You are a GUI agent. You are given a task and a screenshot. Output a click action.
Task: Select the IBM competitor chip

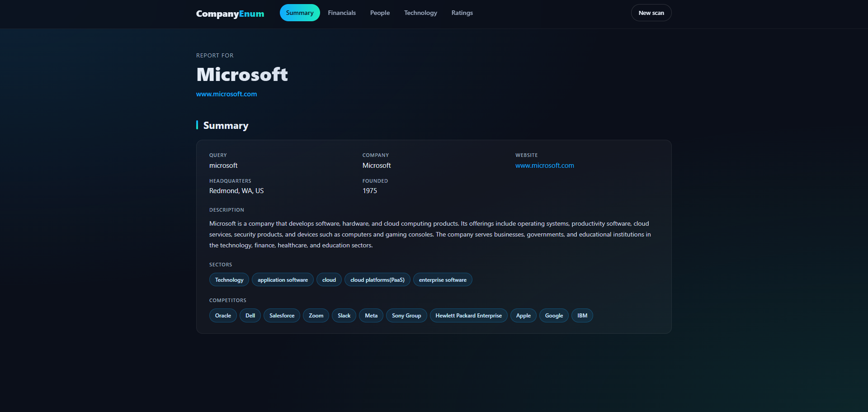[582, 315]
